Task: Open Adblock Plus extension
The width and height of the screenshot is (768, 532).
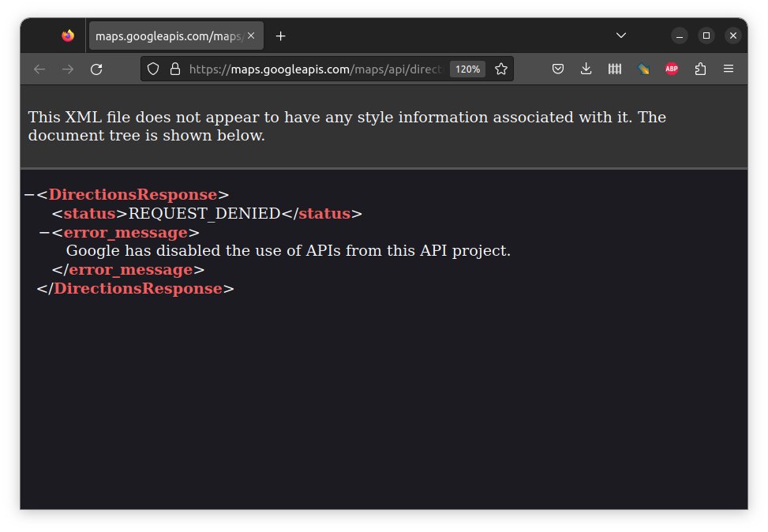Action: pos(672,69)
